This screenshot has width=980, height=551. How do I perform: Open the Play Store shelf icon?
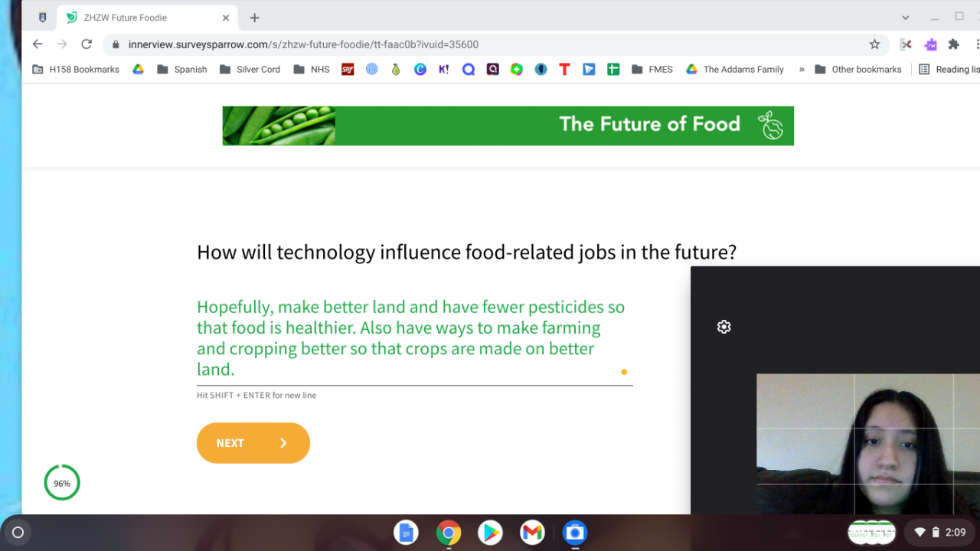[490, 533]
